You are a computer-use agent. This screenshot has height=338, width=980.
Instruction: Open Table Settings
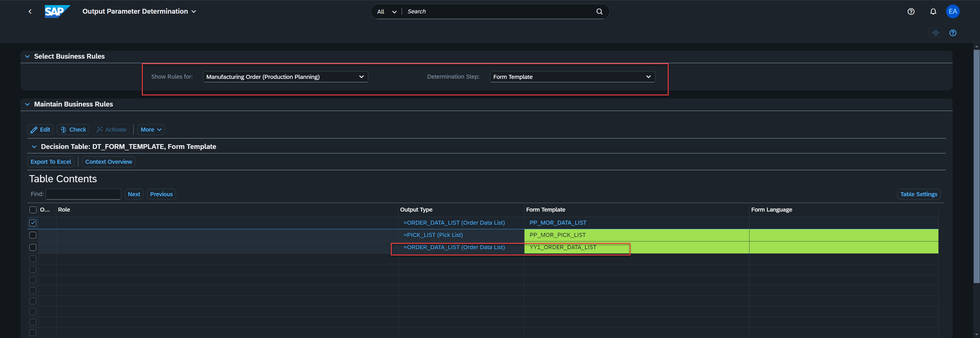pos(919,194)
